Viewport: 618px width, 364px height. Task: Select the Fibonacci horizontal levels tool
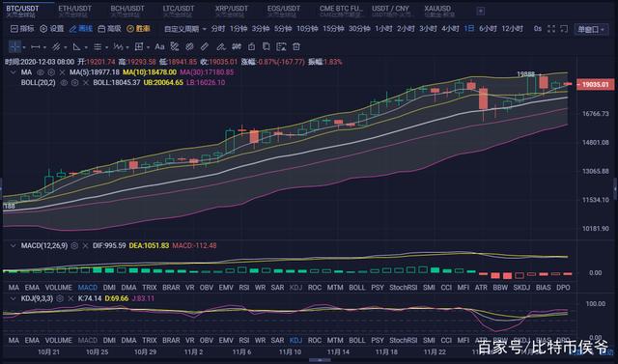click(98, 47)
